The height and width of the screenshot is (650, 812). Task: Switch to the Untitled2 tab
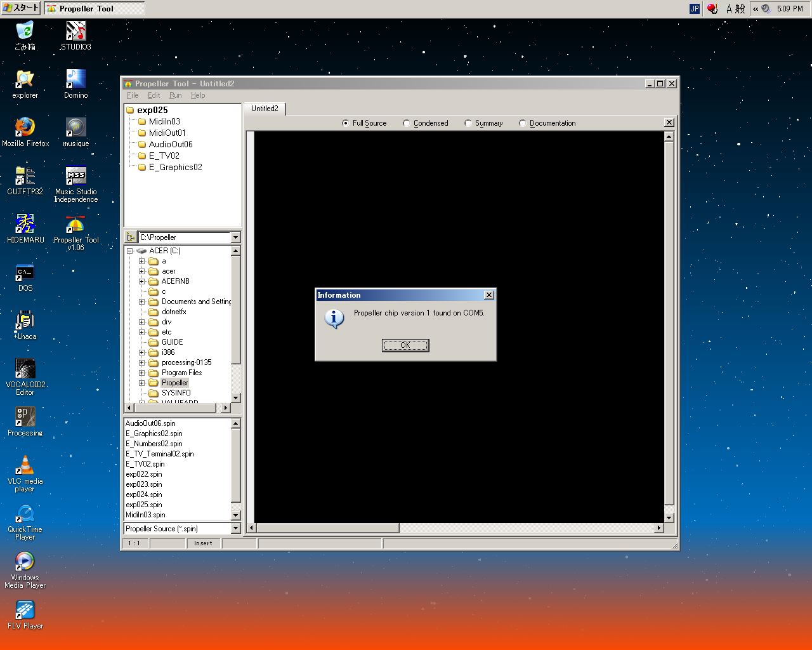pyautogui.click(x=265, y=109)
